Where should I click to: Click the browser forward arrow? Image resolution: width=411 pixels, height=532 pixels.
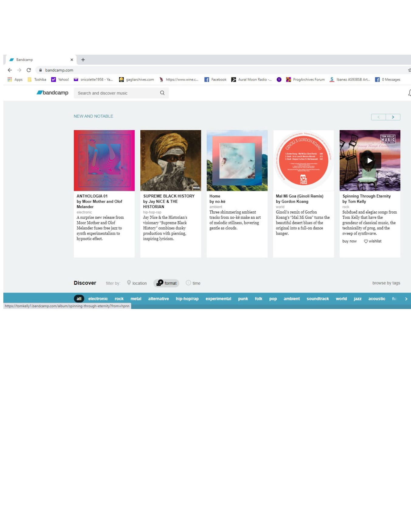[x=19, y=70]
